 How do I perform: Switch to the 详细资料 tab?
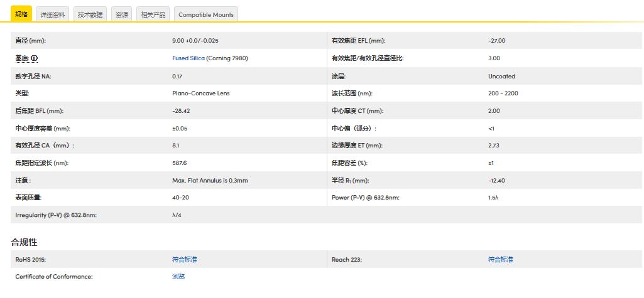52,14
